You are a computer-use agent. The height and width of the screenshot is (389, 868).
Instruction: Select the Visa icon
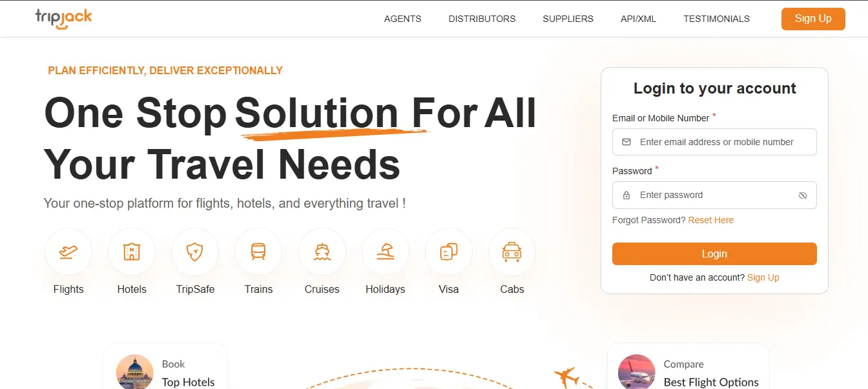pyautogui.click(x=449, y=252)
